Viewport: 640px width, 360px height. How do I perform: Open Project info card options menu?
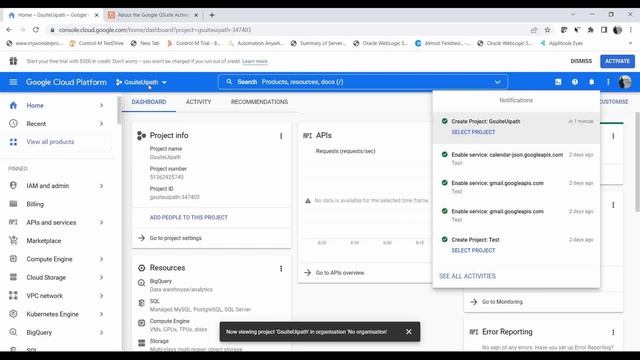pos(281,136)
